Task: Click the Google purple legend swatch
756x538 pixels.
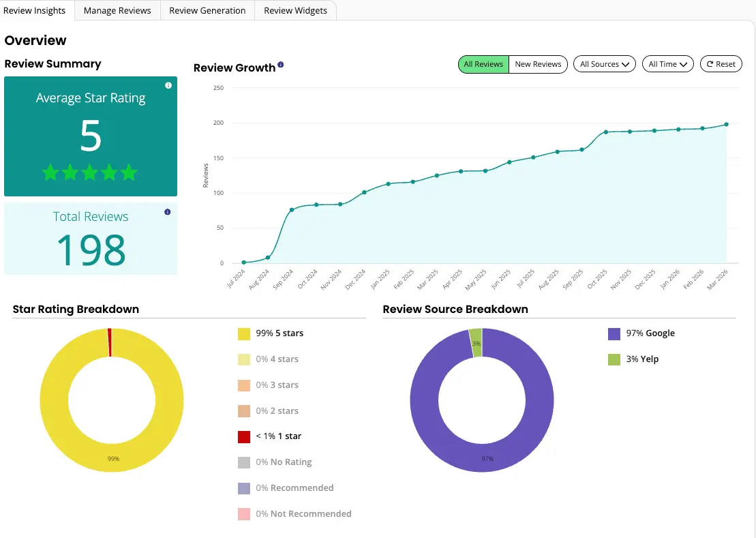Action: click(614, 333)
